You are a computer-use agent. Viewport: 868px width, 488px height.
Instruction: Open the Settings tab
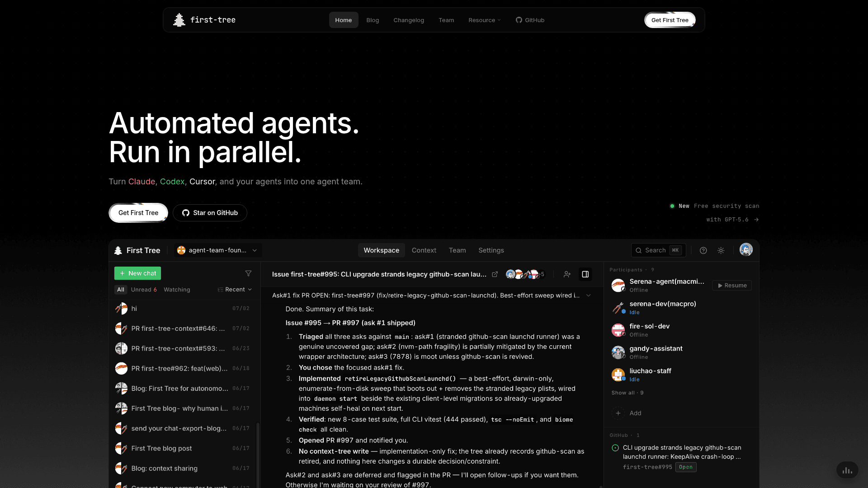pyautogui.click(x=491, y=250)
